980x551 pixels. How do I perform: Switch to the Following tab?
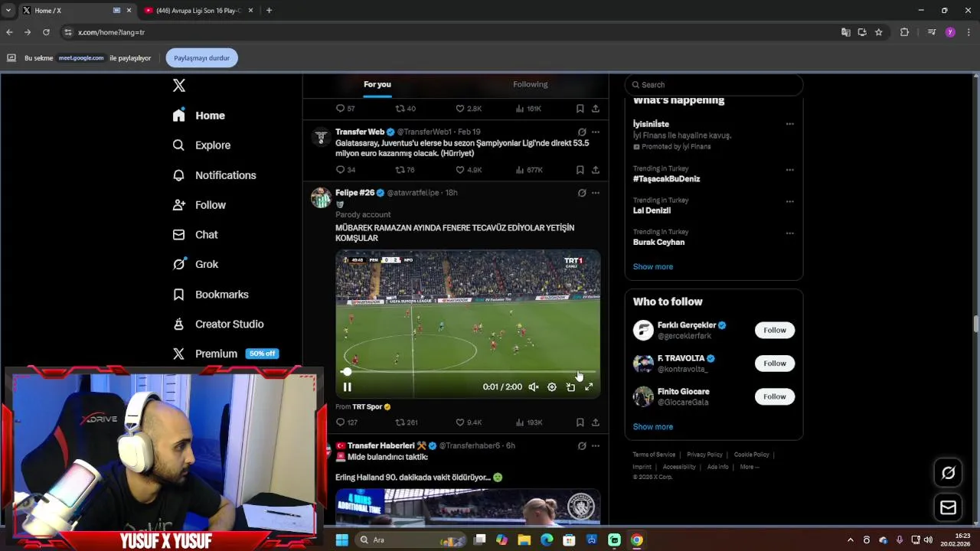click(x=530, y=84)
